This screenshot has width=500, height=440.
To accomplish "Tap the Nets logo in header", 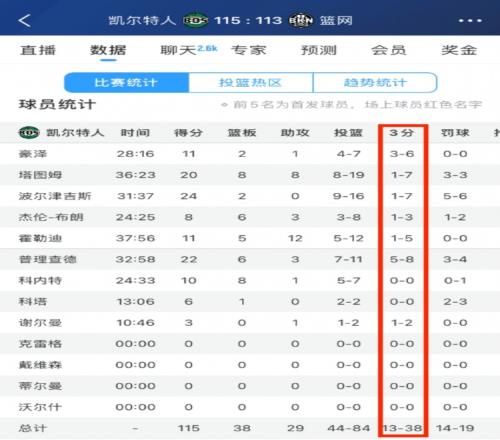I will pyautogui.click(x=301, y=21).
